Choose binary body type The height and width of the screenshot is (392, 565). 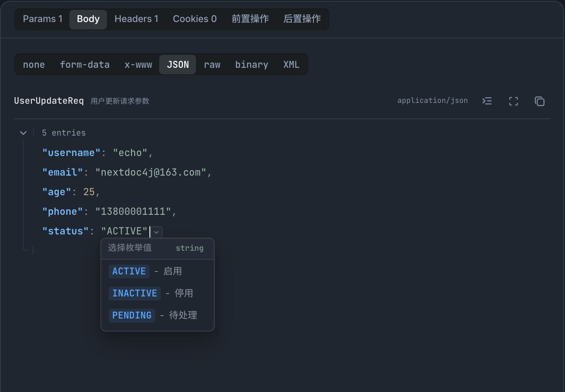251,65
